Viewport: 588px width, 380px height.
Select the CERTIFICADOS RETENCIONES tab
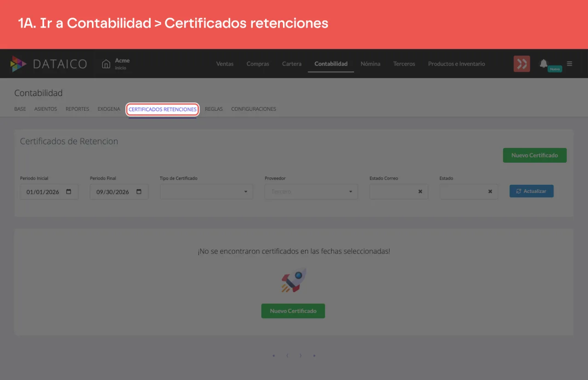(163, 109)
